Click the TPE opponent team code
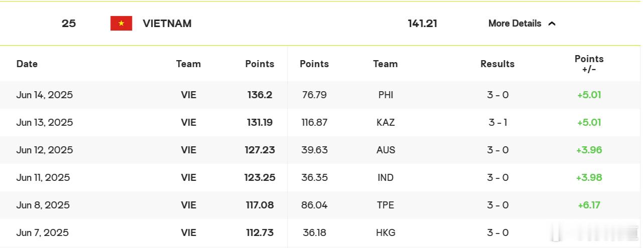The width and height of the screenshot is (644, 248). pyautogui.click(x=386, y=205)
